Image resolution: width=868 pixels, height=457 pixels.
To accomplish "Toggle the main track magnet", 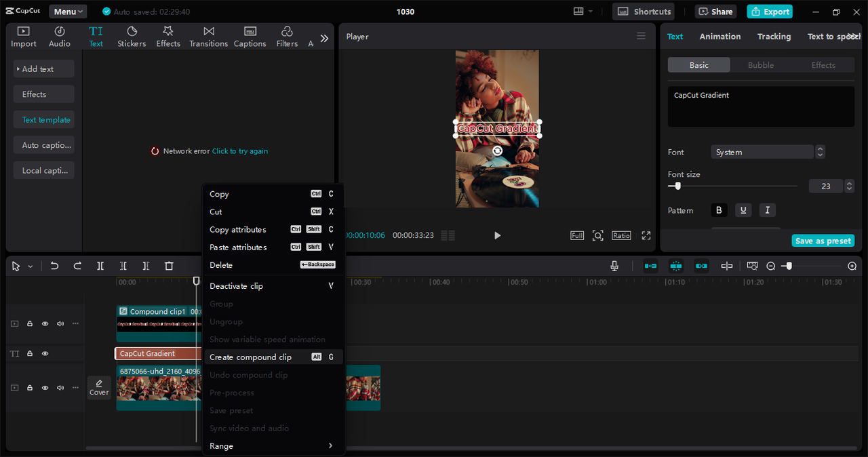I will (x=651, y=266).
